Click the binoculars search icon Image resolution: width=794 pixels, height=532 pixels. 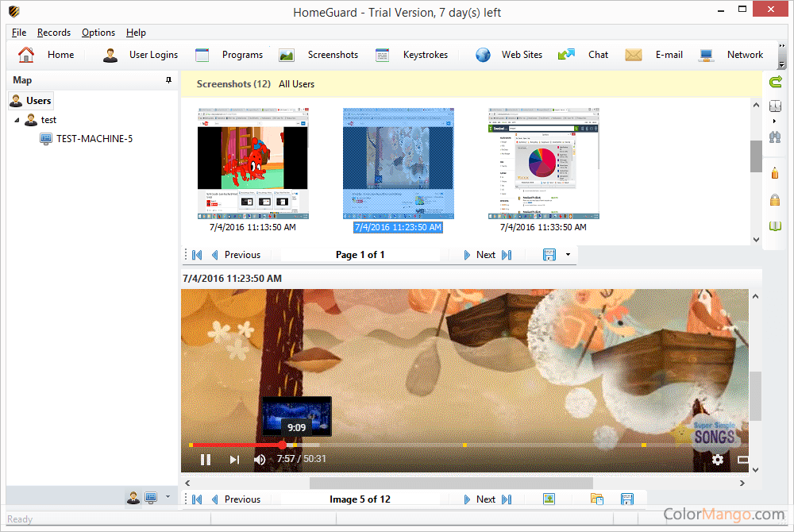[776, 137]
